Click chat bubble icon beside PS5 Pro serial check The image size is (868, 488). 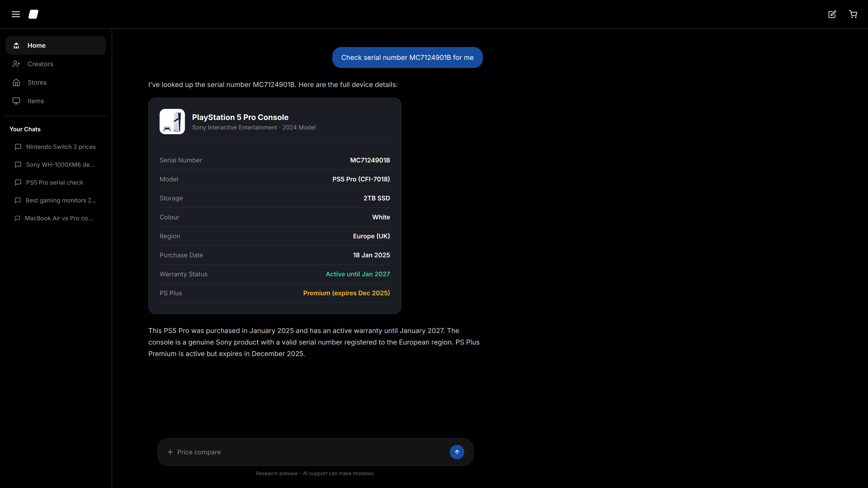point(18,182)
